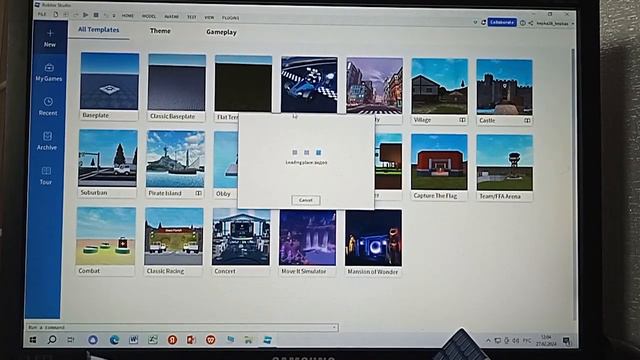Viewport: 640px width, 360px height.
Task: Choose the Suburban template
Action: [107, 163]
